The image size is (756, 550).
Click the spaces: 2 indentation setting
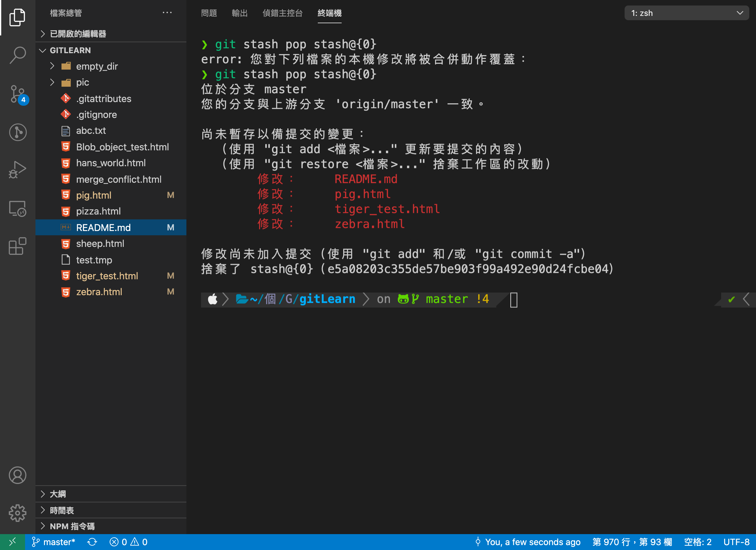[698, 542]
